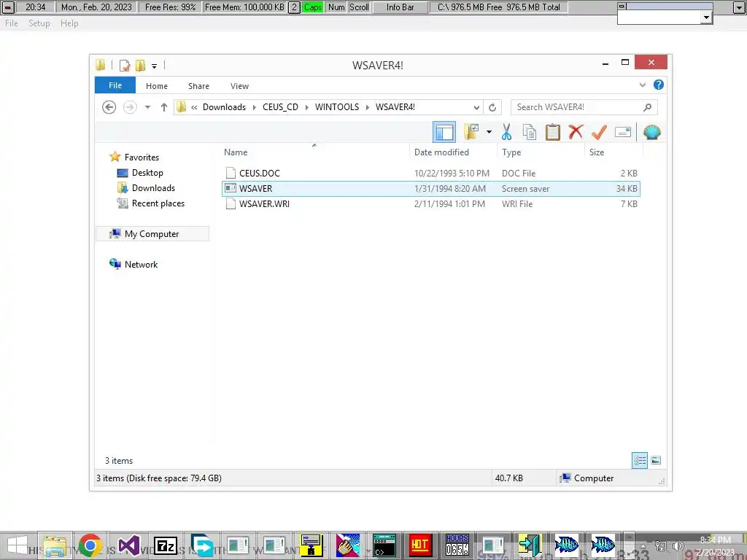Switch to the Share ribbon tab
The height and width of the screenshot is (560, 747).
pos(198,86)
